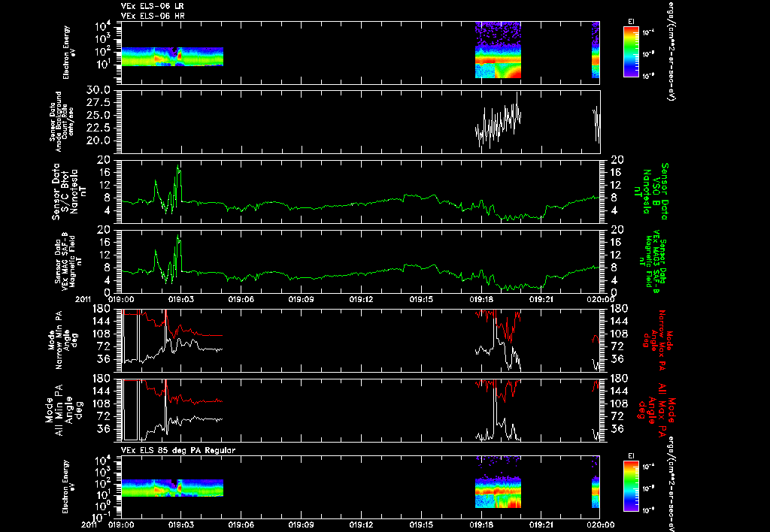
Task: Click the '27.5' count rate tick label
Action: (x=99, y=103)
